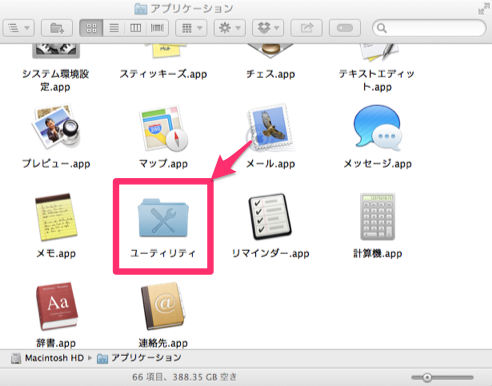Click the full screen arrows button
Viewport: 492px width, 386px height.
pyautogui.click(x=484, y=9)
